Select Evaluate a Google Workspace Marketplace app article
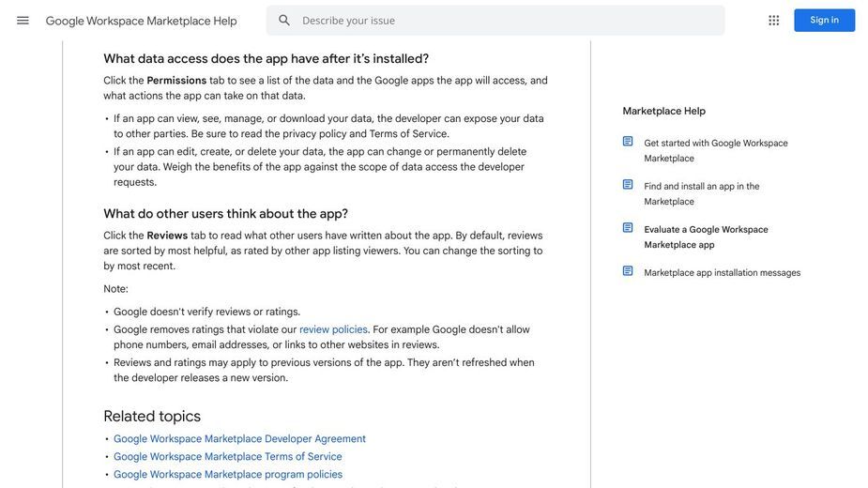868x488 pixels. tap(706, 237)
